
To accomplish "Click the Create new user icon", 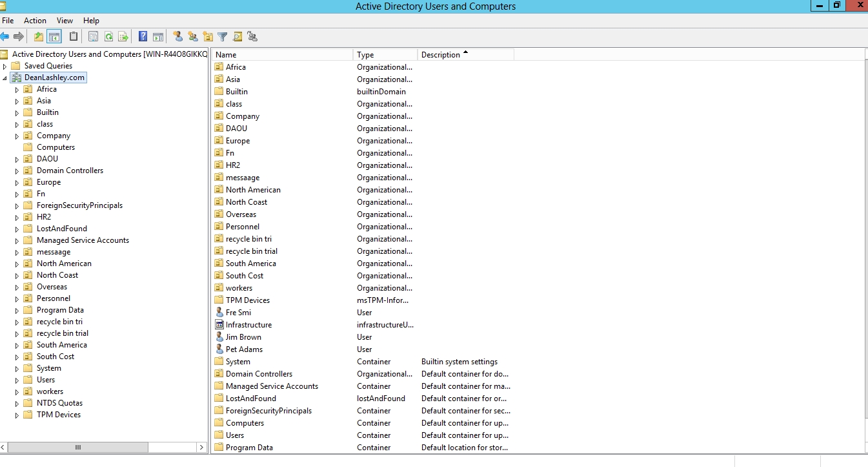I will pos(177,37).
